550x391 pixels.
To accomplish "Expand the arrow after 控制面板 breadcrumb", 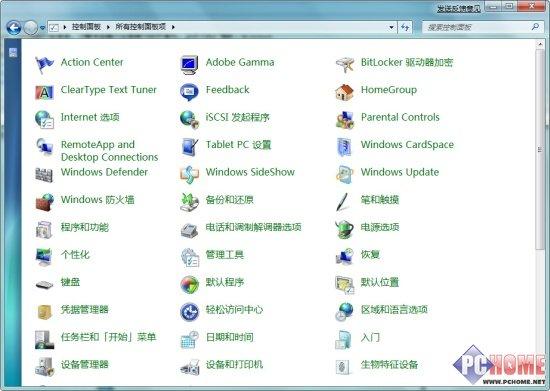I will 108,27.
